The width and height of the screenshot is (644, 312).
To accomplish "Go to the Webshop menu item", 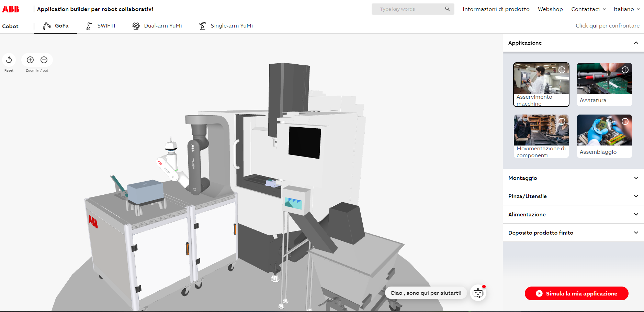I will (550, 9).
